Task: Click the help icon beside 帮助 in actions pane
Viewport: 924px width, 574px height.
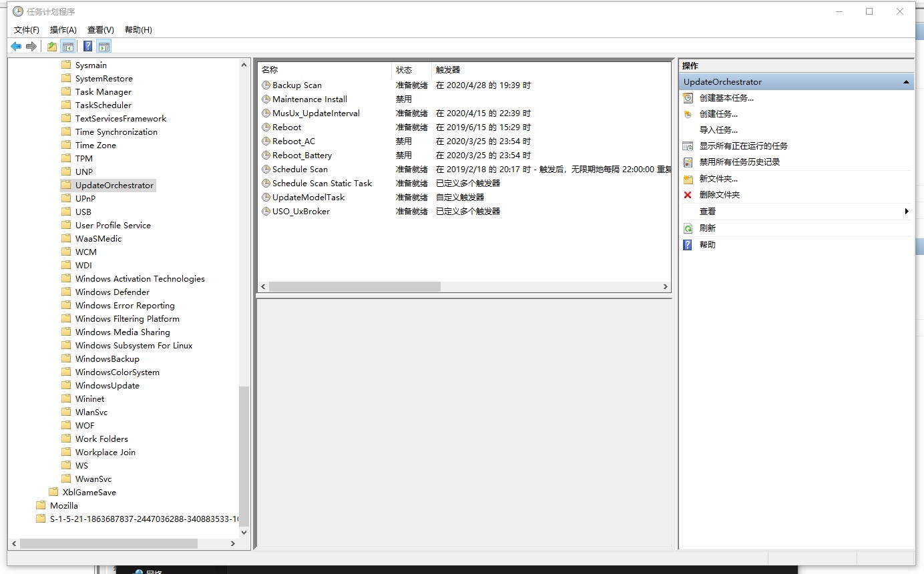Action: pos(688,245)
